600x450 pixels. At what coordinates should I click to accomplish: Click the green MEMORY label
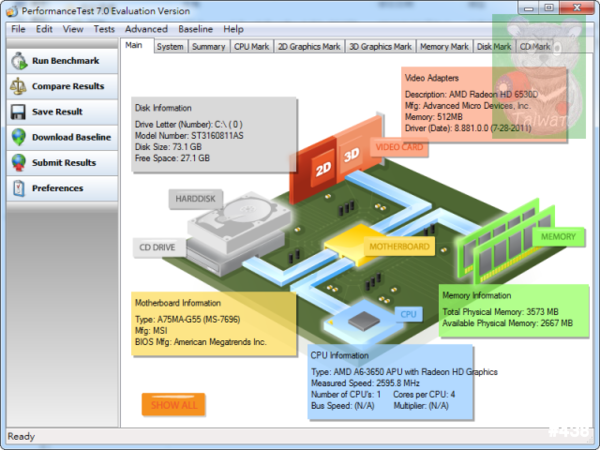tap(558, 237)
